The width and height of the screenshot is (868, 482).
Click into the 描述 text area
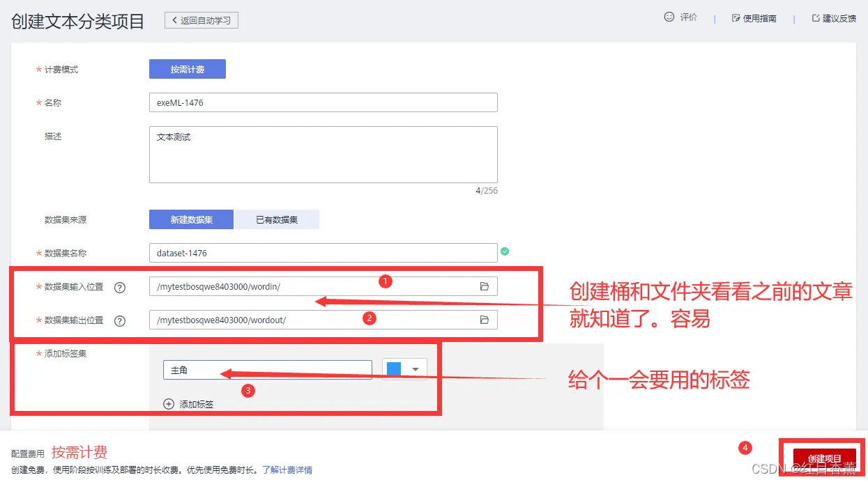coord(323,155)
